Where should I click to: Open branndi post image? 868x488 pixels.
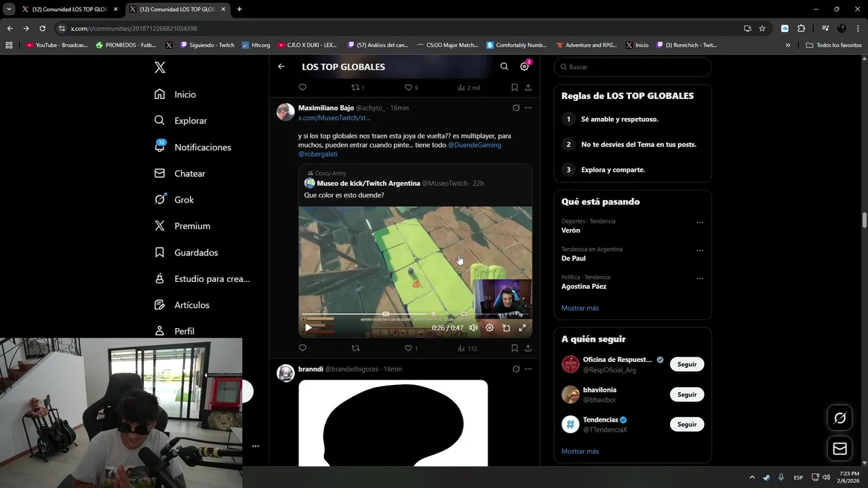pos(393,423)
